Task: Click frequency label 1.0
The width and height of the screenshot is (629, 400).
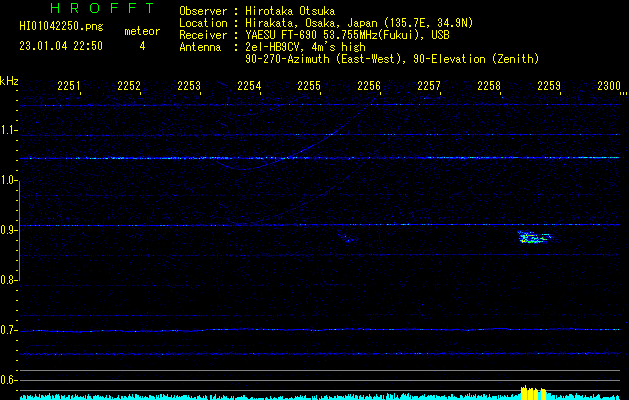Action: (8, 180)
